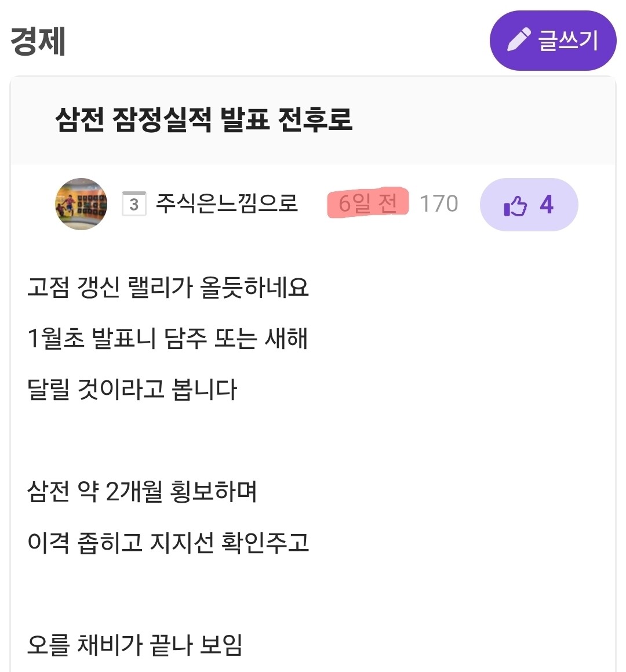Click the 경제 board heading

coord(38,41)
